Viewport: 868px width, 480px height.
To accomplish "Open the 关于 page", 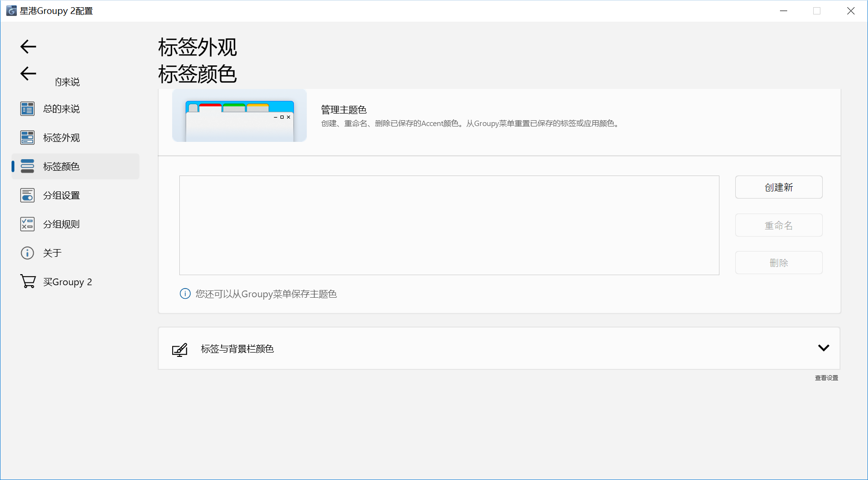I will tap(75, 253).
